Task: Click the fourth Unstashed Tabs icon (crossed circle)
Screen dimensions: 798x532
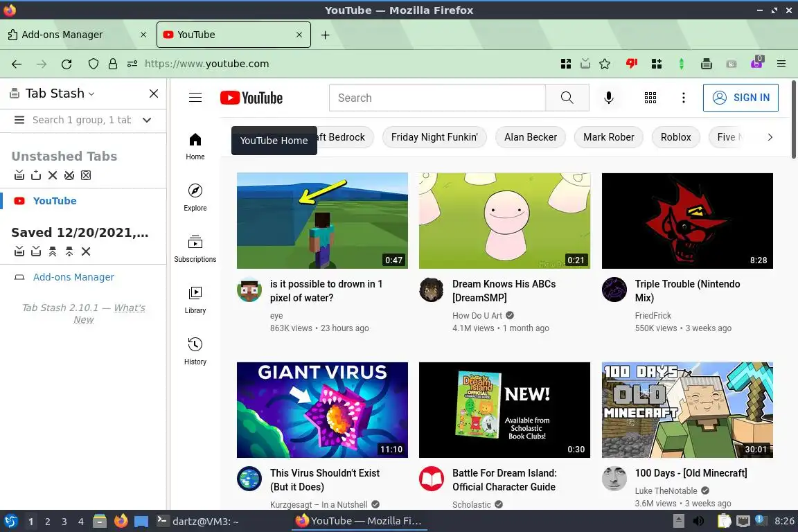Action: tap(69, 175)
